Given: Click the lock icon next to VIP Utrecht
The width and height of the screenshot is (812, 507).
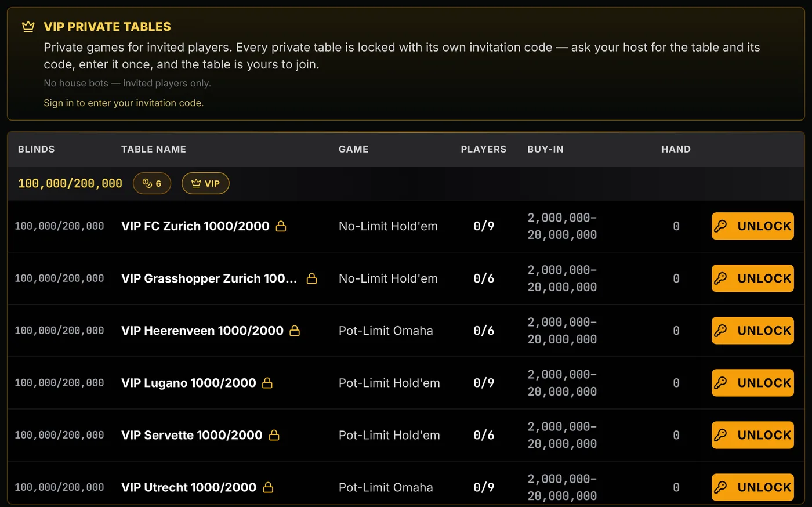Looking at the screenshot, I should 268,487.
